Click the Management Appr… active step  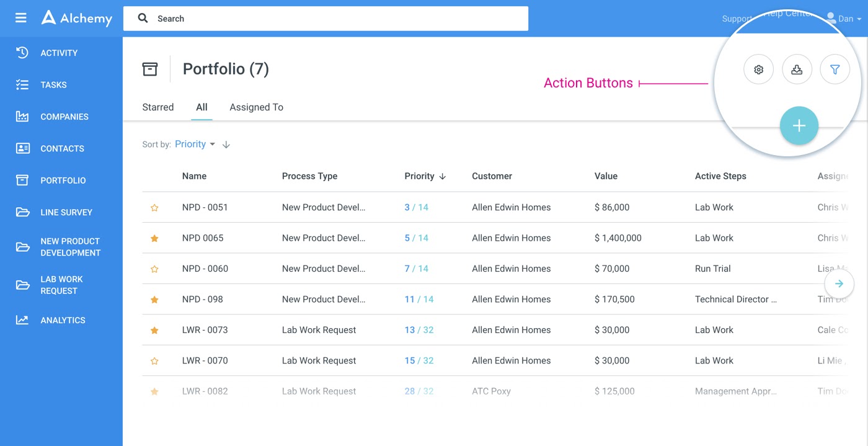735,391
